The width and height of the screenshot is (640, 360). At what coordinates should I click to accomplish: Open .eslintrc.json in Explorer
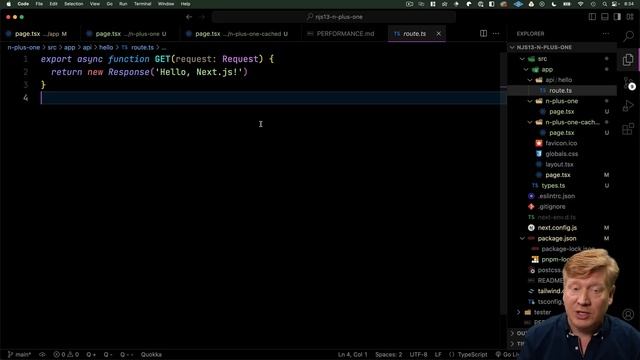point(562,196)
